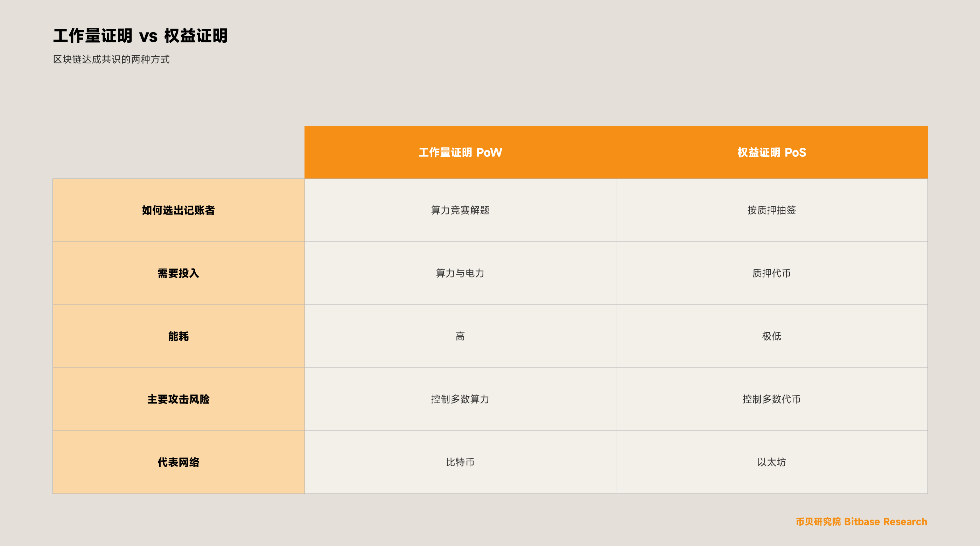Click the 能耗 row header cell
This screenshot has height=546, width=980.
(178, 336)
